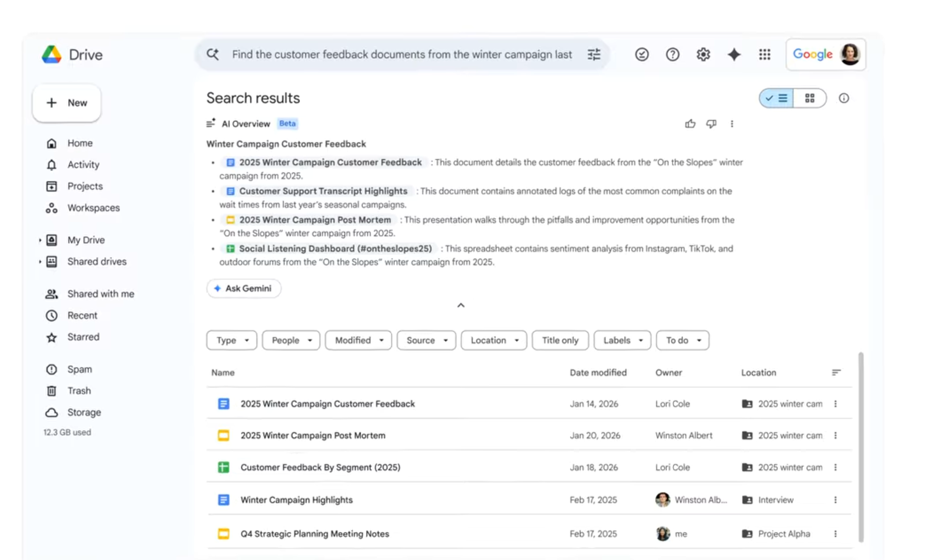Enable the Title only filter
This screenshot has width=945, height=560.
[560, 340]
